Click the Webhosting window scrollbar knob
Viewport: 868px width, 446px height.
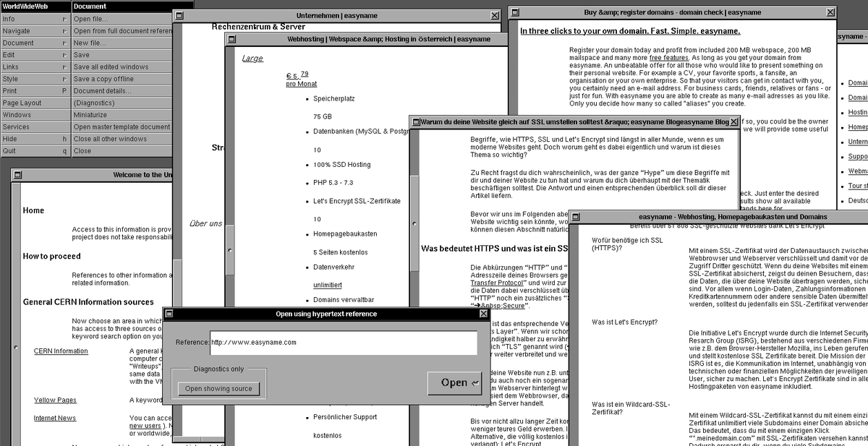pos(231,250)
